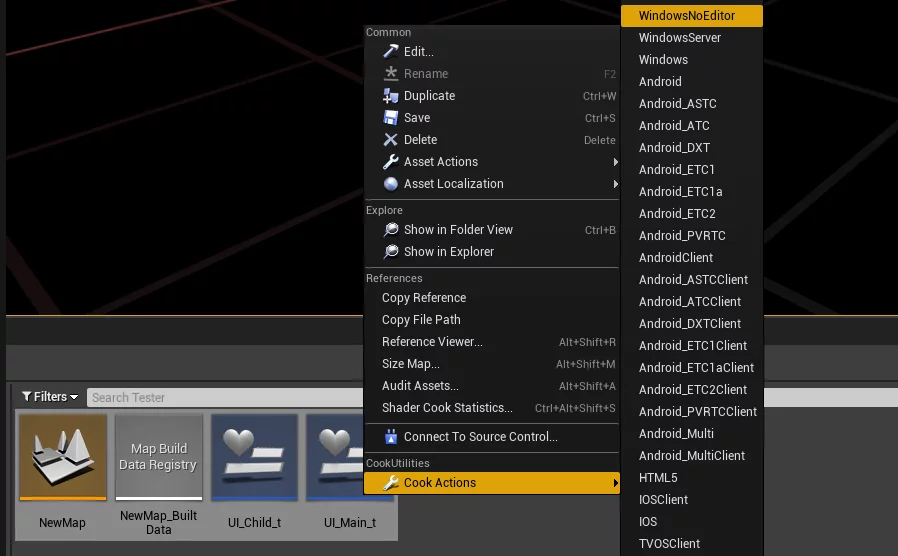
Task: Click the Asset Localization globe icon
Action: point(391,184)
